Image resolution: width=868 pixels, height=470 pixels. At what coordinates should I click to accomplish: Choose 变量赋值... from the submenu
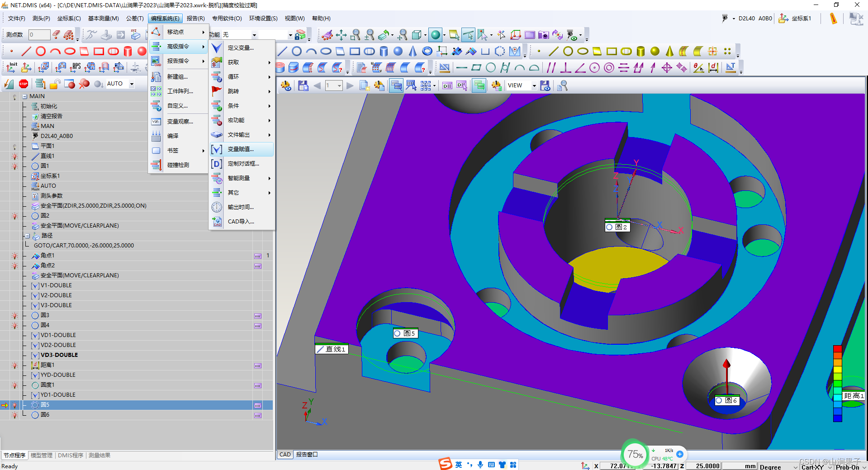[242, 149]
